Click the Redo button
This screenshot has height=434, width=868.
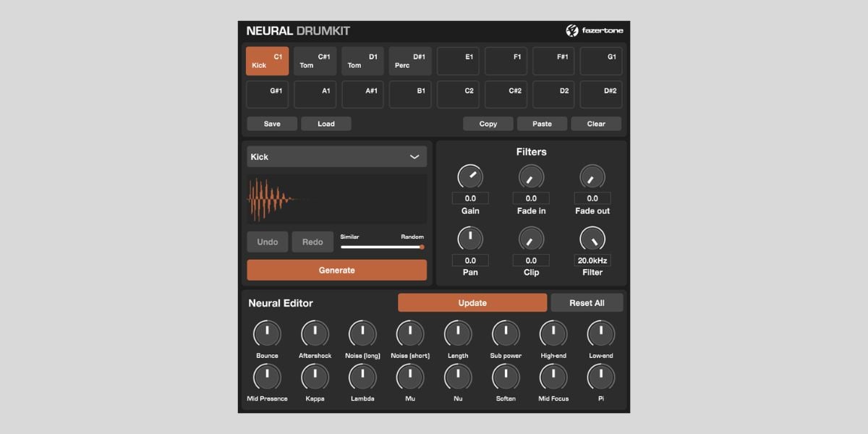[x=312, y=242]
